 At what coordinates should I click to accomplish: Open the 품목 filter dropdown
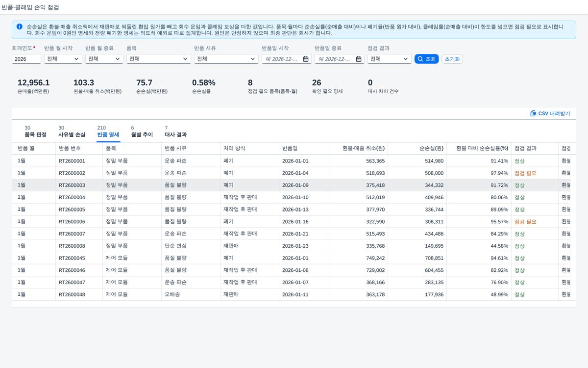[185, 59]
